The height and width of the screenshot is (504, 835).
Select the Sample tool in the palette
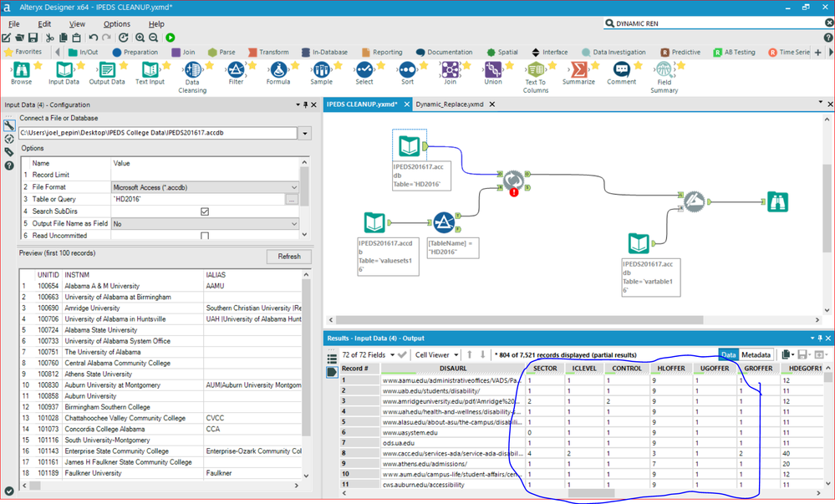321,73
